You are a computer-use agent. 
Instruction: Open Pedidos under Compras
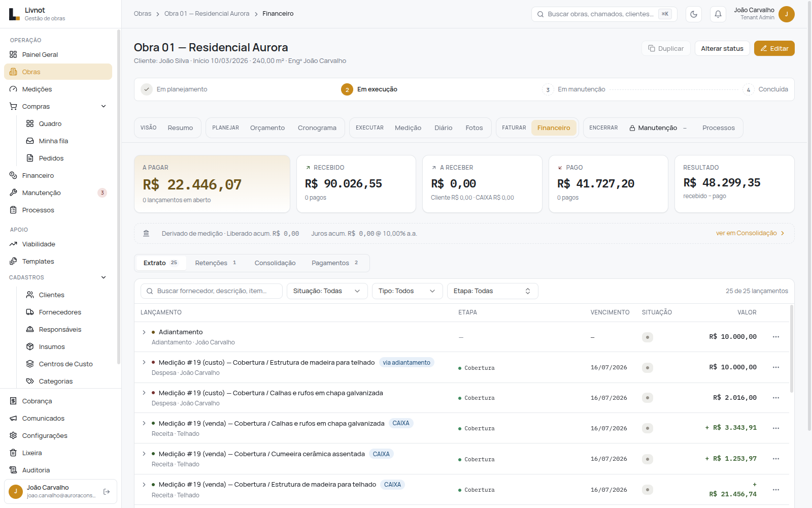(66, 158)
